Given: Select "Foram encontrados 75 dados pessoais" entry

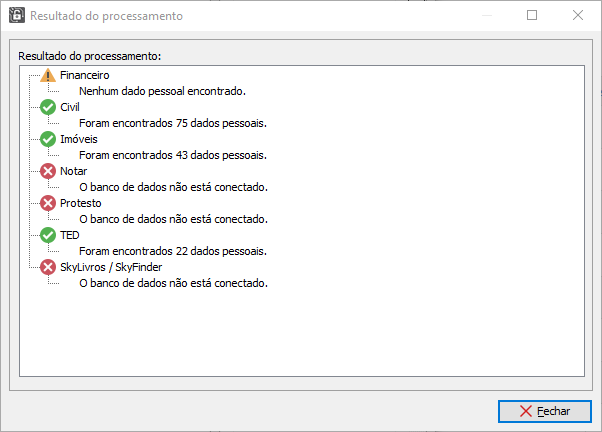Looking at the screenshot, I should point(173,123).
